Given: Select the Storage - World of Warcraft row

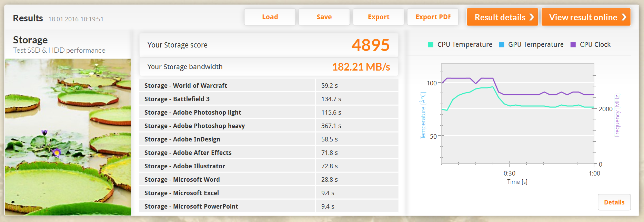Looking at the screenshot, I should click(269, 85).
